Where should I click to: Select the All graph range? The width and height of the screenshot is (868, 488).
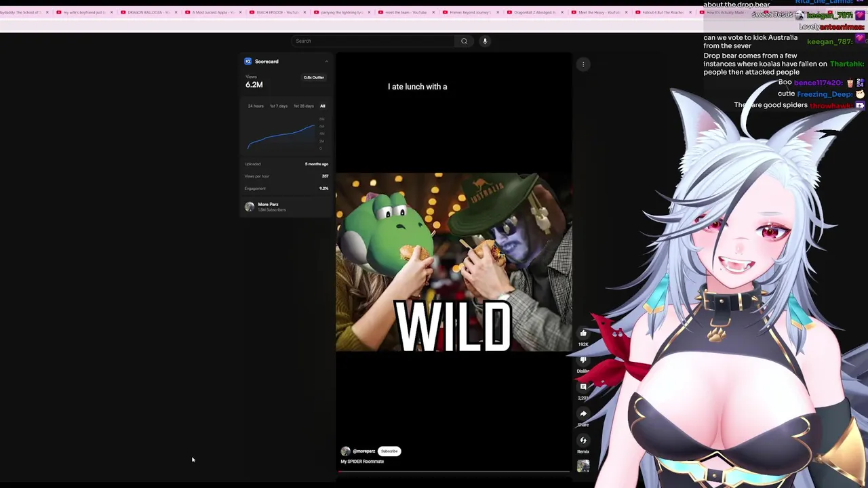click(323, 106)
